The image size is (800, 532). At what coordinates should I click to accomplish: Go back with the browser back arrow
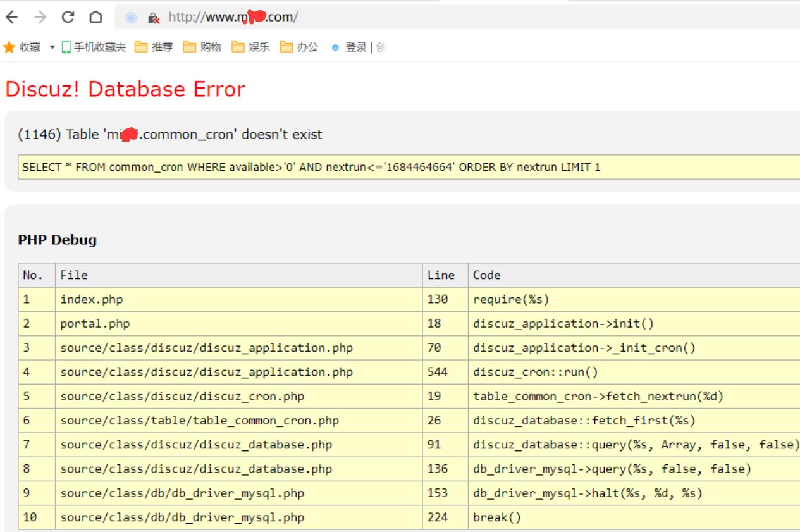(11, 17)
